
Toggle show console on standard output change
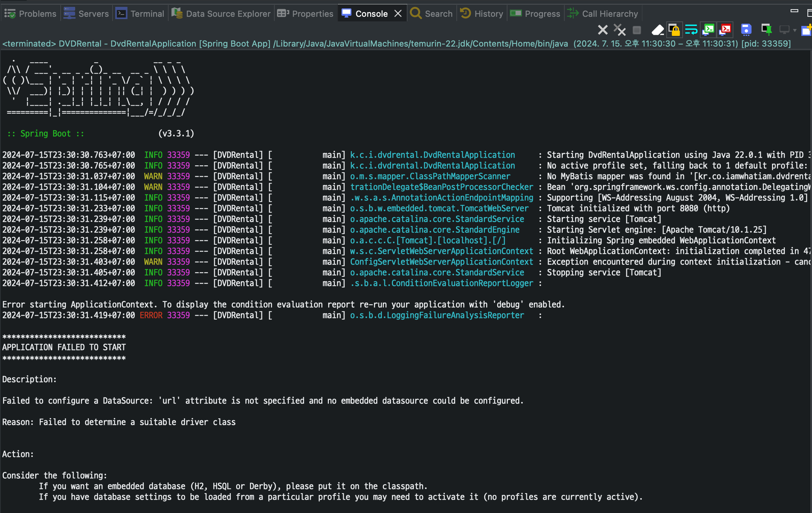pos(708,30)
